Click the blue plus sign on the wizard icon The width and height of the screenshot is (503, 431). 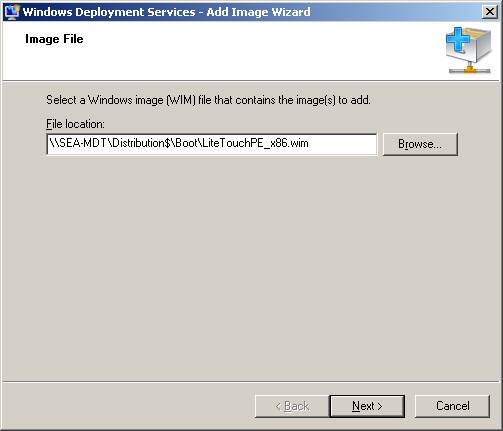pyautogui.click(x=458, y=40)
